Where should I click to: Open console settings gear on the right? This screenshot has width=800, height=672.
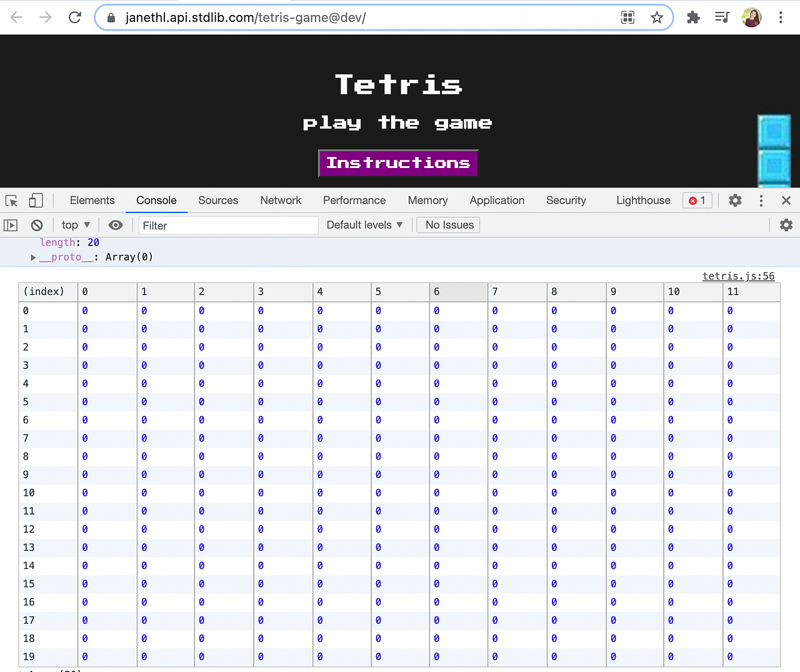click(786, 225)
